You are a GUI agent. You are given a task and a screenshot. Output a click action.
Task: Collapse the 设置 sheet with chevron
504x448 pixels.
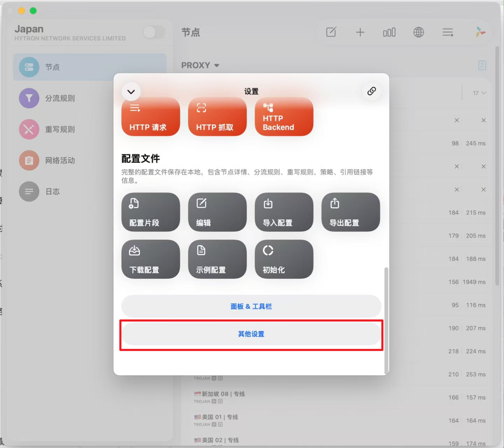point(131,92)
